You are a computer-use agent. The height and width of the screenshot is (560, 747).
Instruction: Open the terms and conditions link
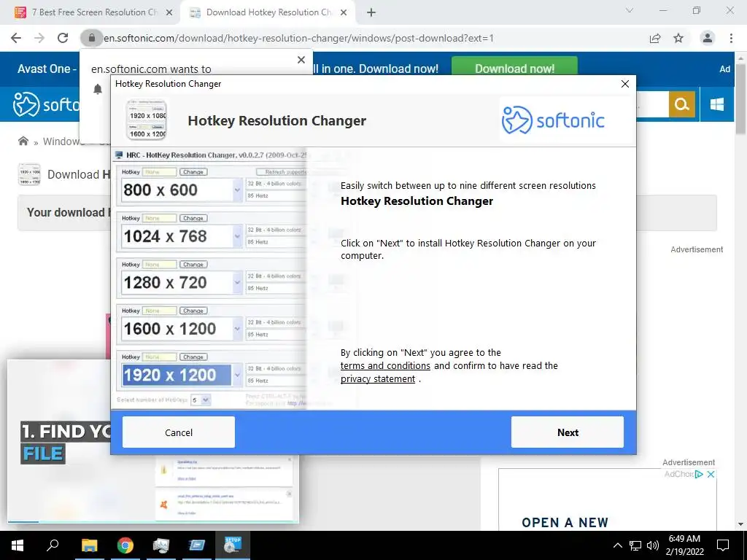pyautogui.click(x=385, y=366)
